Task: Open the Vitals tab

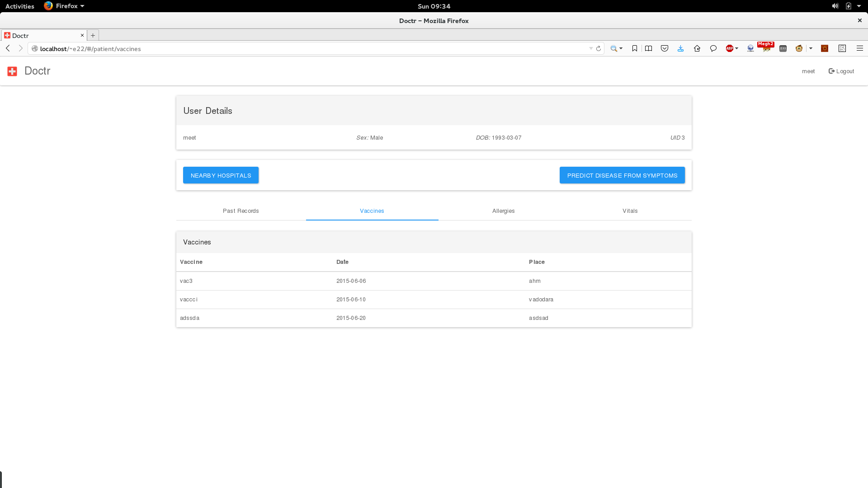Action: click(630, 211)
